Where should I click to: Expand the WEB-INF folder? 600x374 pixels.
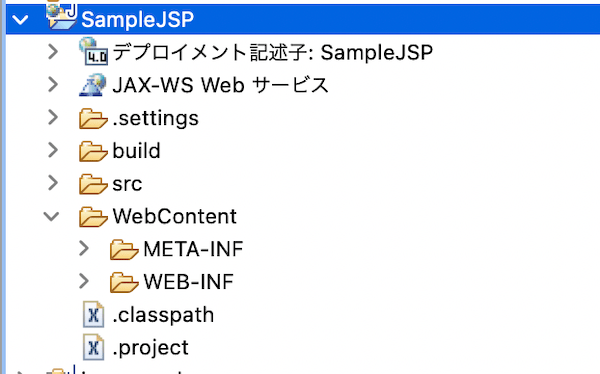[x=84, y=281]
